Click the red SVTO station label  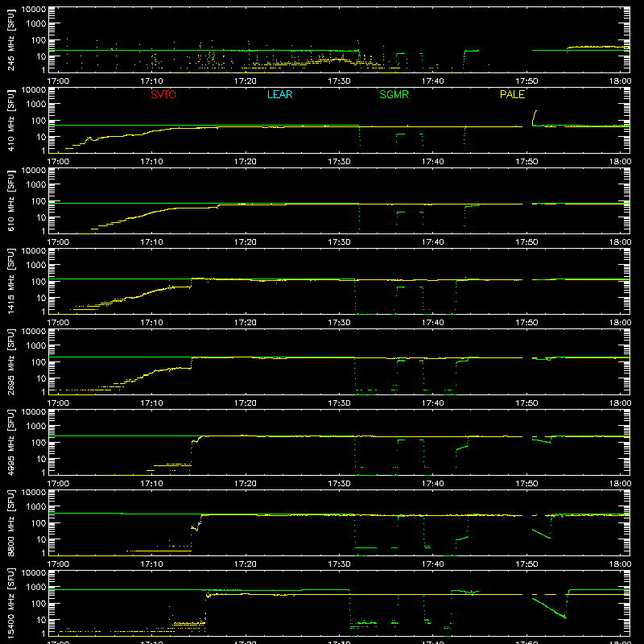pyautogui.click(x=163, y=94)
